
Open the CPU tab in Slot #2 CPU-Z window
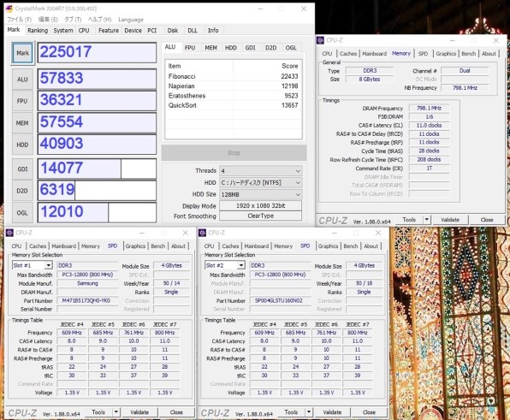pyautogui.click(x=209, y=246)
